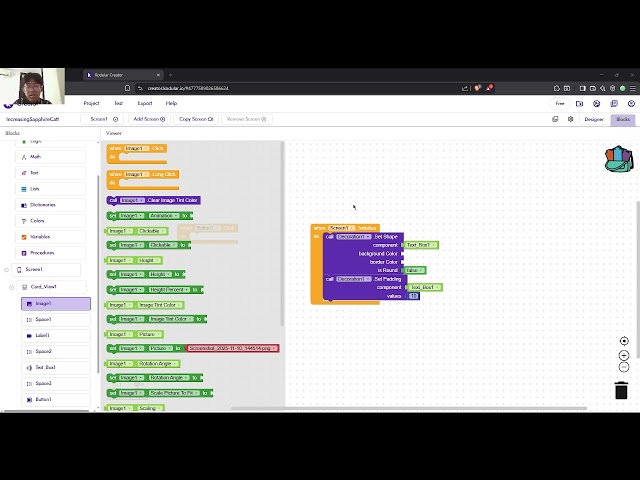The image size is (640, 480).
Task: Close the Kodular Creator browser tab
Action: click(158, 75)
